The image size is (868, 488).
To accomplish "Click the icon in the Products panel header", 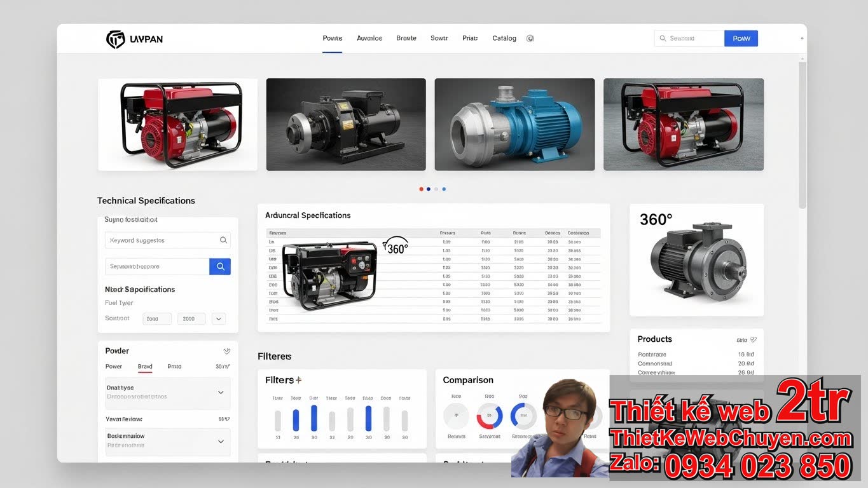I will click(754, 339).
